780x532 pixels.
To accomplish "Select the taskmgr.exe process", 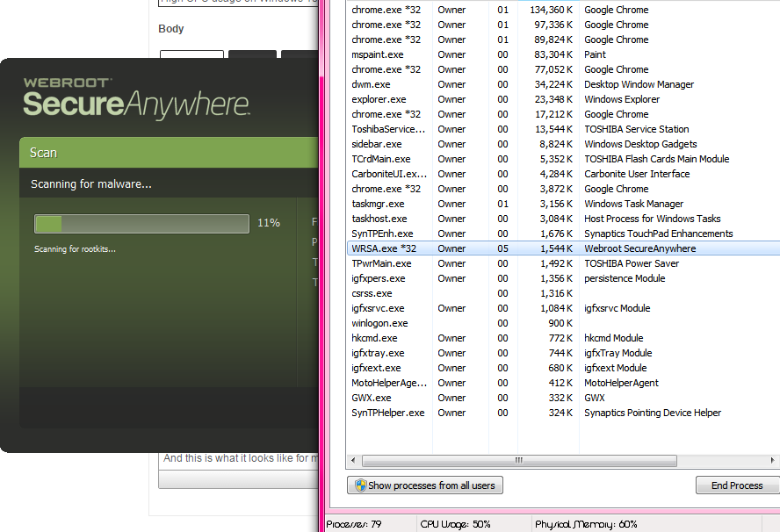I will (563, 204).
